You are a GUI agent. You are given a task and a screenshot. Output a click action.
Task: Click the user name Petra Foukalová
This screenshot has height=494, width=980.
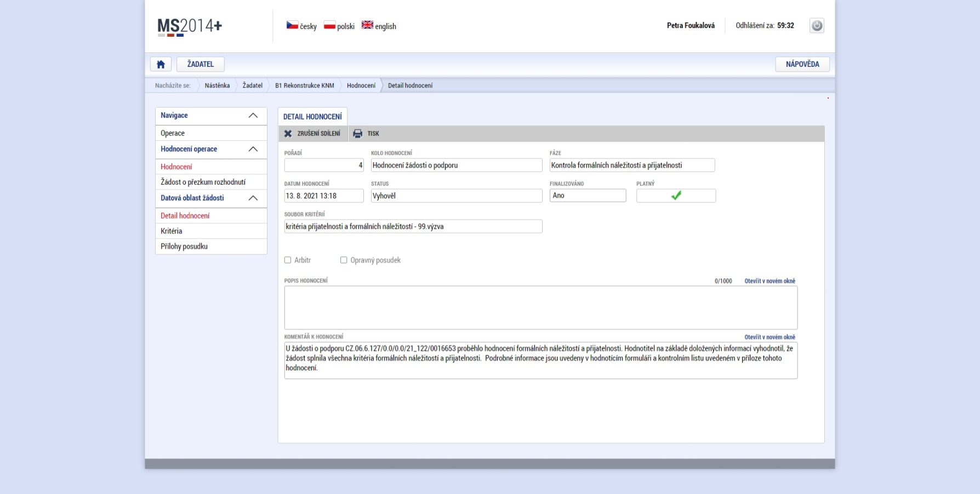pos(691,26)
